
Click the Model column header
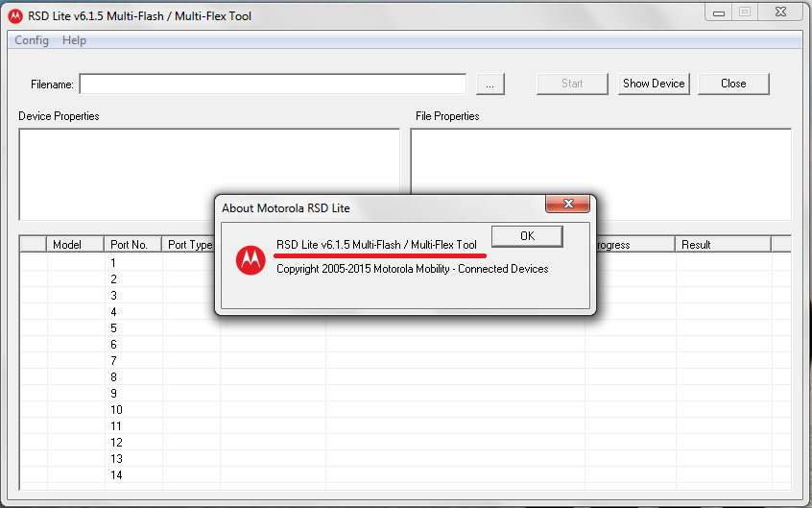coord(76,245)
